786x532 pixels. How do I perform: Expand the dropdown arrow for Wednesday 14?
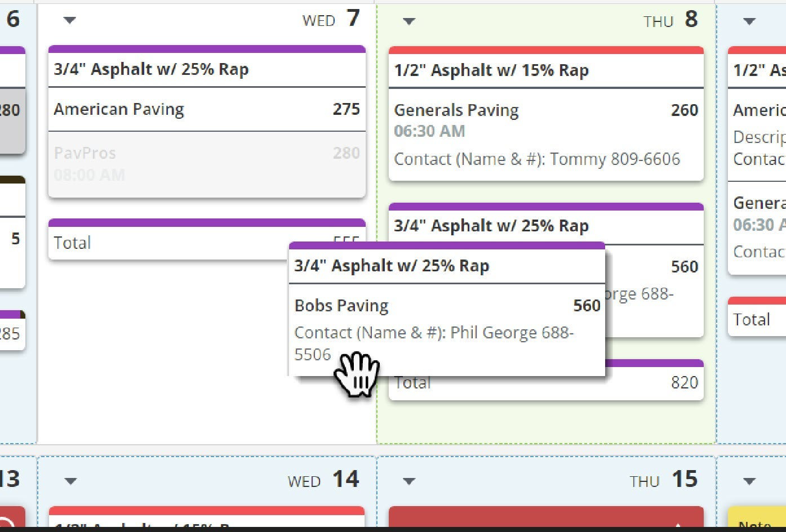coord(70,481)
